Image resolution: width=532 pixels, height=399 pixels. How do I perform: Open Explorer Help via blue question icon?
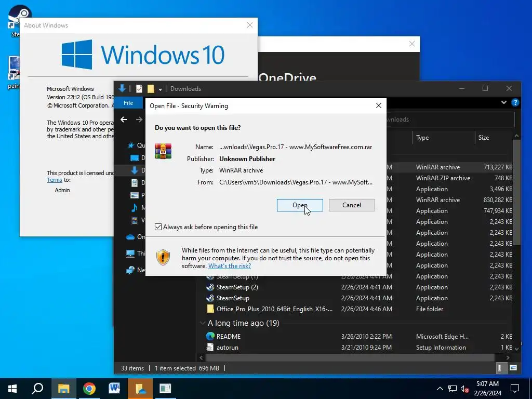pyautogui.click(x=515, y=102)
